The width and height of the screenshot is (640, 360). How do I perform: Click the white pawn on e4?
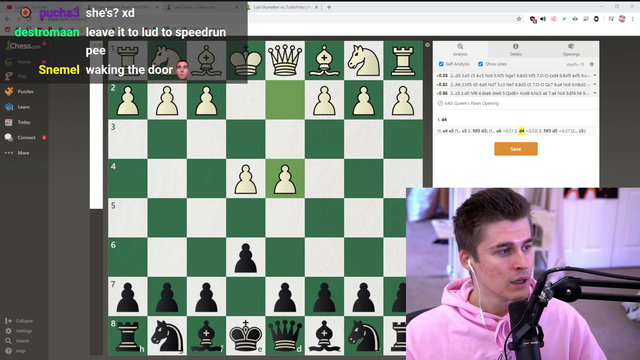click(245, 178)
